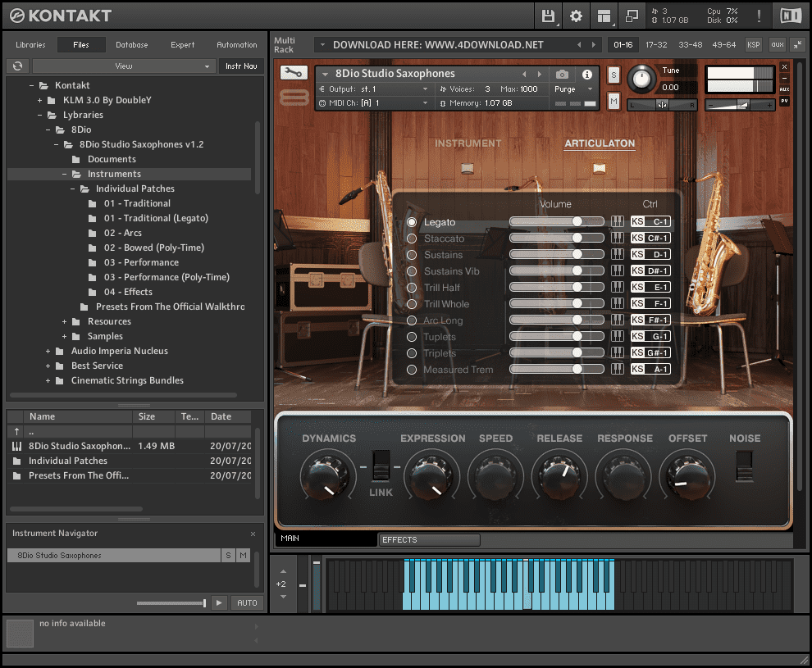The image size is (812, 668).
Task: Click the PV button on instrument header
Action: coord(785,102)
